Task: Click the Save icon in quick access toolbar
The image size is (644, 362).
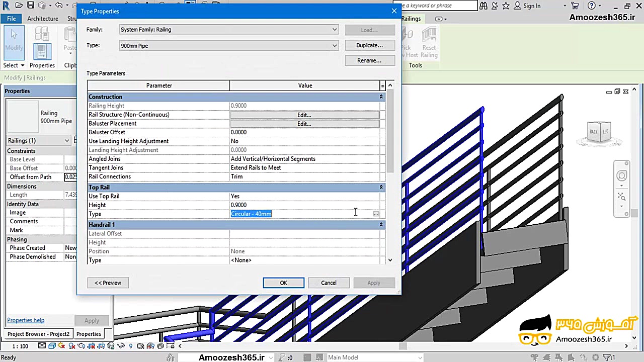Action: 31,6
